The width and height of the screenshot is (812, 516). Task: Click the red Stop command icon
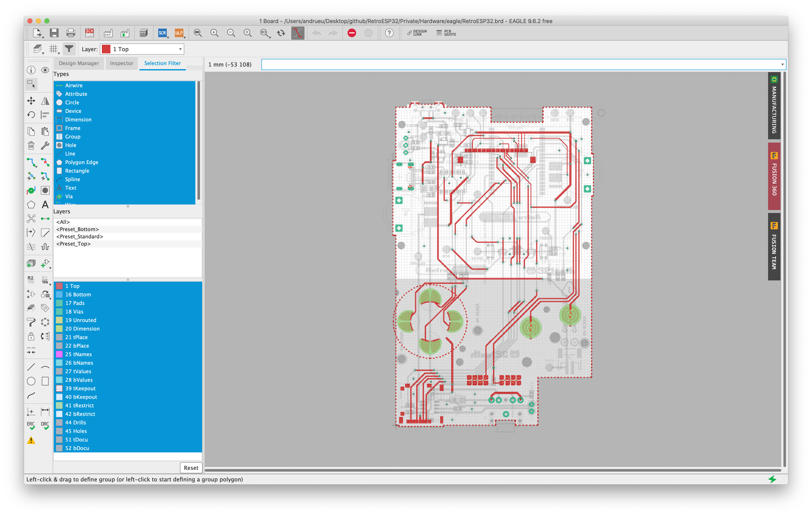tap(352, 33)
